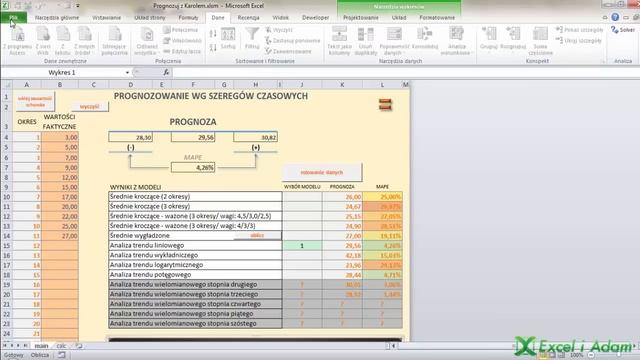The height and width of the screenshot is (360, 640).
Task: Open Formatowanie chart tools tab
Action: (x=437, y=18)
